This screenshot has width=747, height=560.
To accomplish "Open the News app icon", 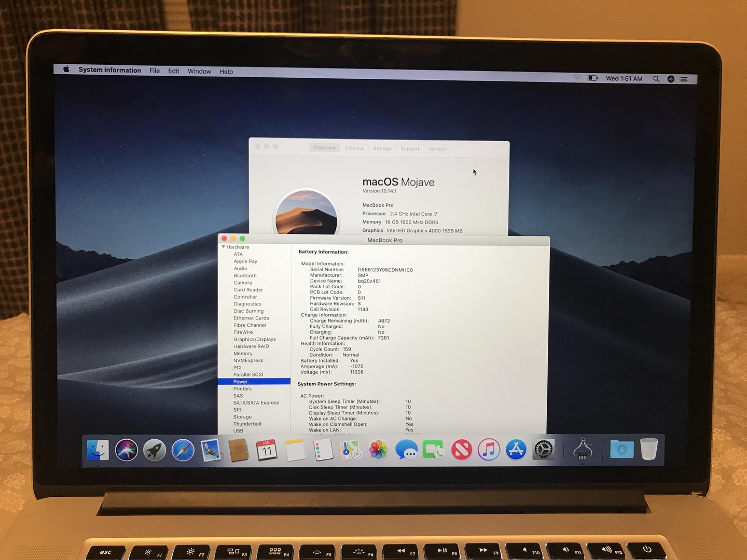I will [x=461, y=450].
